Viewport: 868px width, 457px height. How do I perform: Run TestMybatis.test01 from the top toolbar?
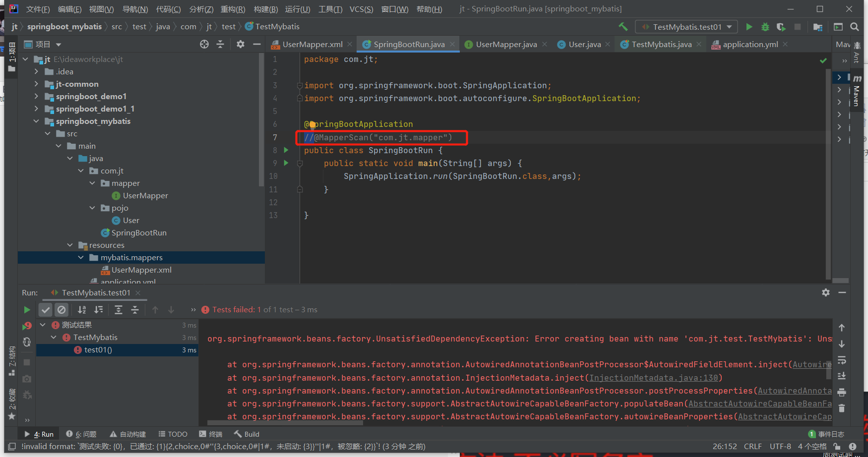(749, 27)
